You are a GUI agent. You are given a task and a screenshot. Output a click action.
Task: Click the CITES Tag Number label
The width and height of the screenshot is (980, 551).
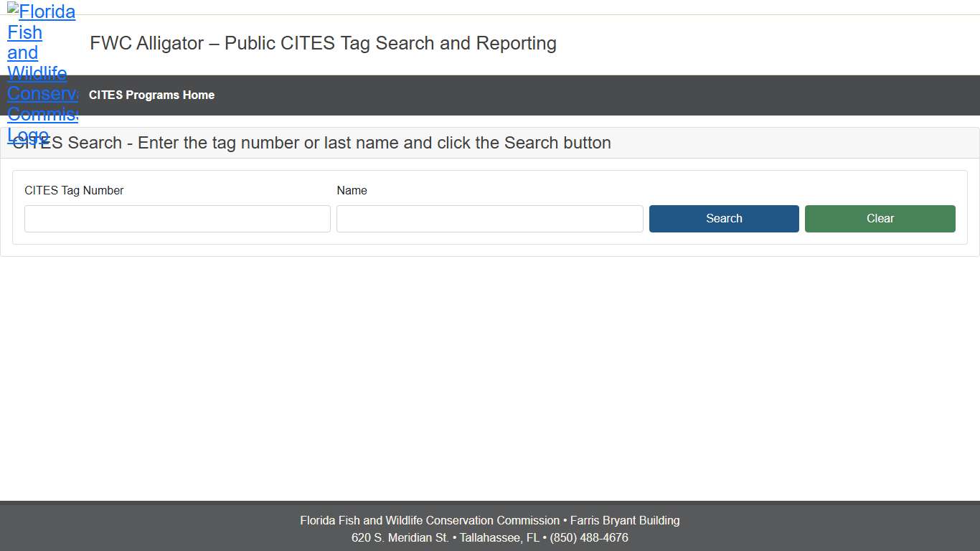tap(74, 190)
